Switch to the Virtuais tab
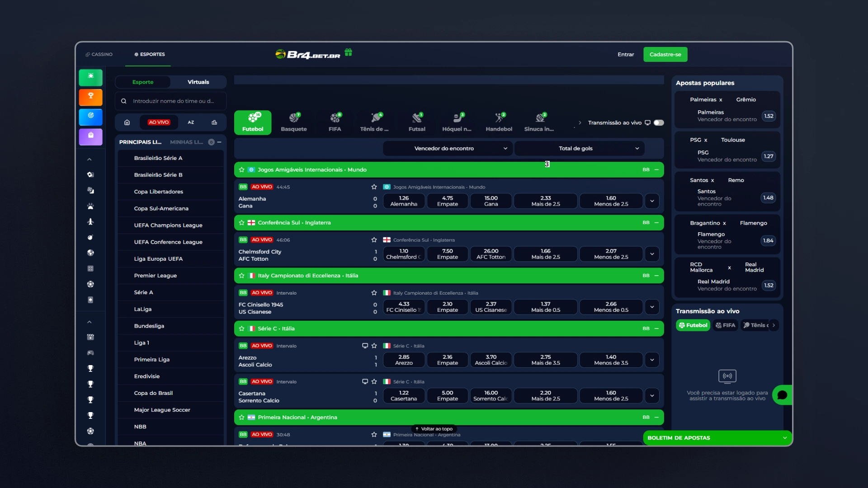The height and width of the screenshot is (488, 868). [198, 82]
